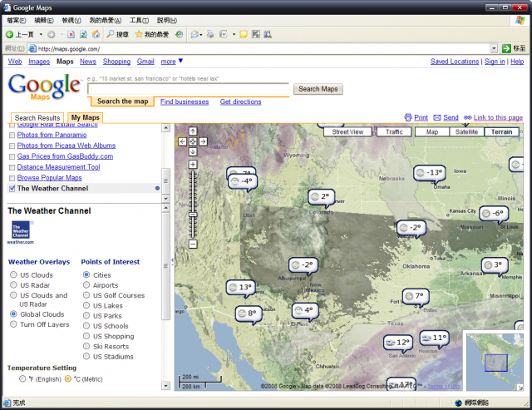Open Favorites via the star icon
The width and height of the screenshot is (532, 410).
coord(151,34)
